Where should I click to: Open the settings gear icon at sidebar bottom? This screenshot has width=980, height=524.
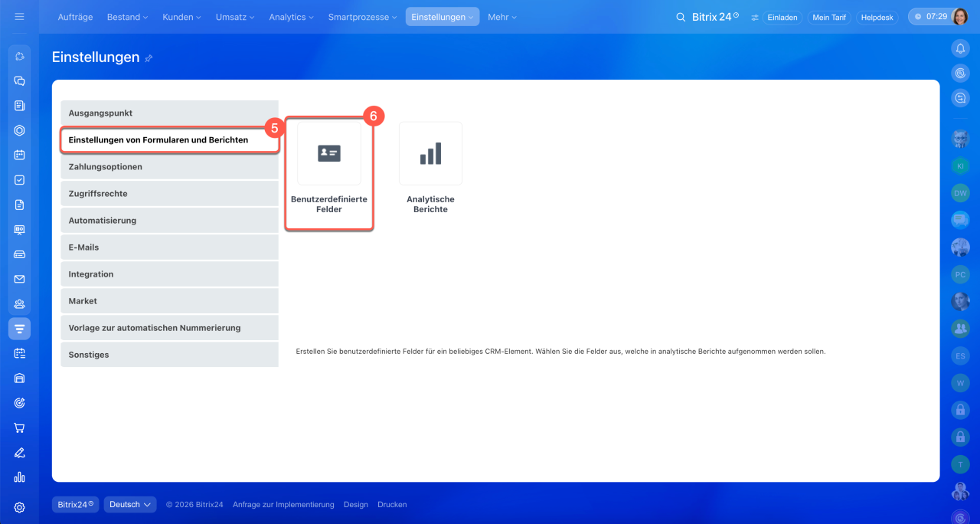point(20,507)
